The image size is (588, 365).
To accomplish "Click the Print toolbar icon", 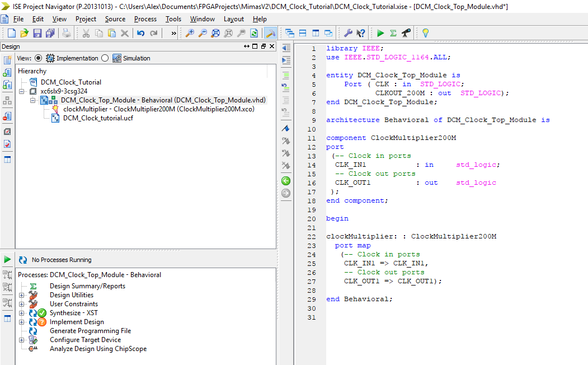I will (65, 33).
